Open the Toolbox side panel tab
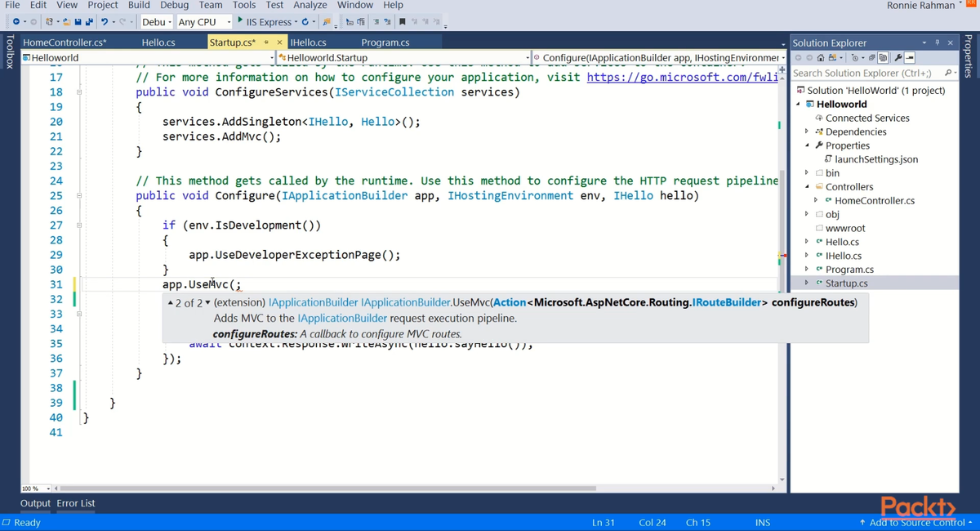Viewport: 980px width, 531px height. (x=9, y=51)
